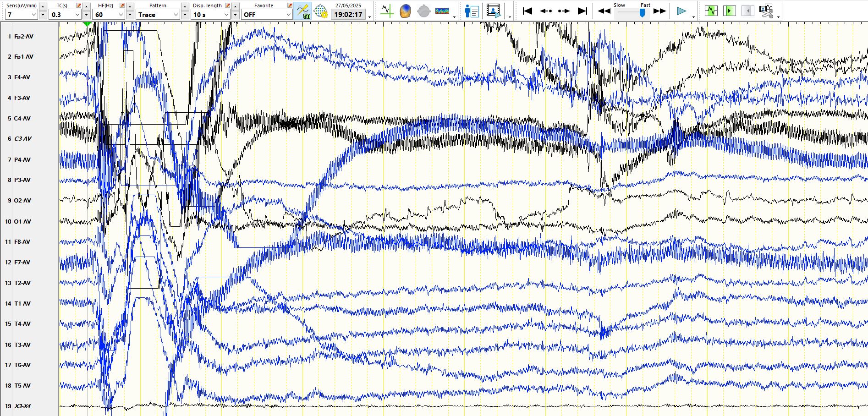Image resolution: width=868 pixels, height=416 pixels.
Task: Select the P4-AV channel label
Action: click(22, 160)
